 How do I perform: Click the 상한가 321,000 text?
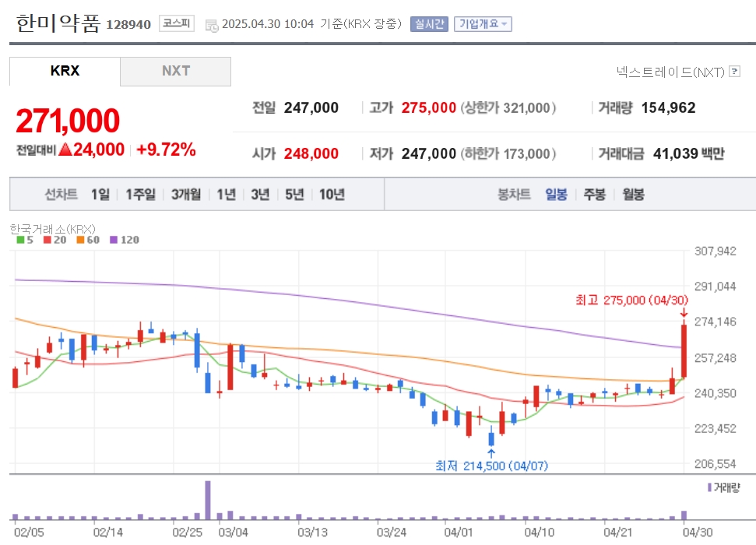[x=508, y=107]
